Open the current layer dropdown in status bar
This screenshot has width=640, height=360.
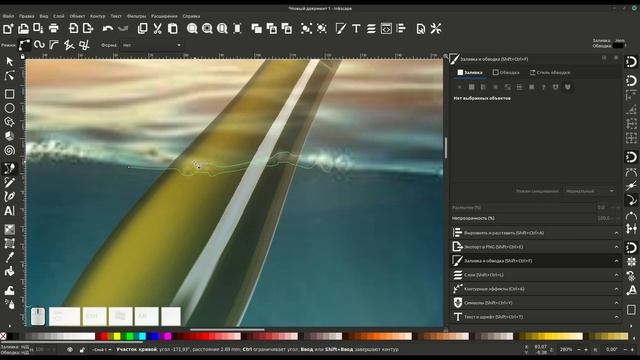[x=102, y=350]
